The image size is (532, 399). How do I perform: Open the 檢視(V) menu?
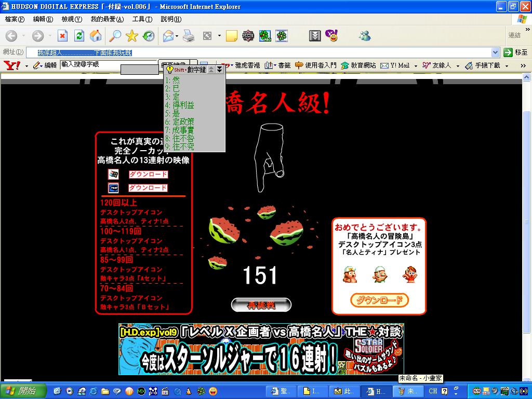[x=72, y=19]
